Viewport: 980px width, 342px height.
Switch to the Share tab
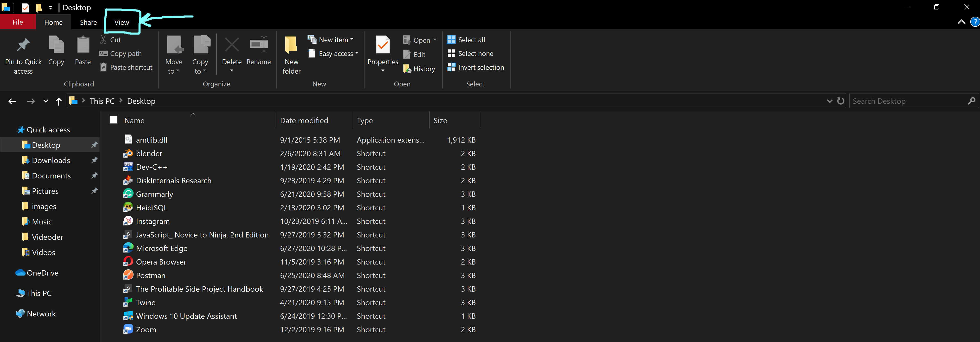(88, 22)
